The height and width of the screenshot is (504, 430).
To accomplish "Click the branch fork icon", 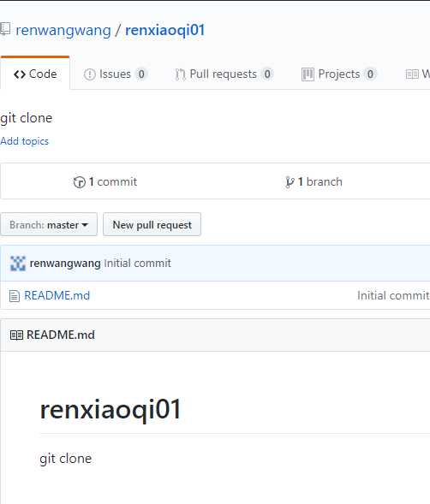I will [x=290, y=182].
